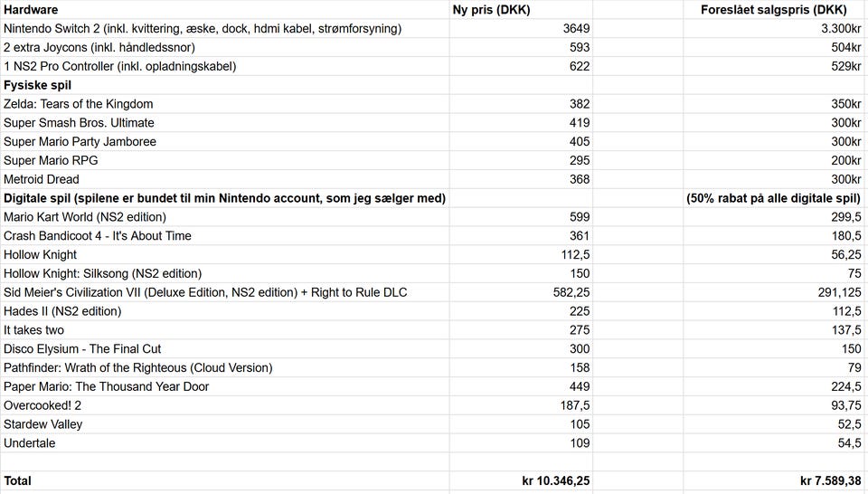Viewport: 868px width, 494px height.
Task: Select the "Stardew Valley" cell
Action: [x=225, y=423]
